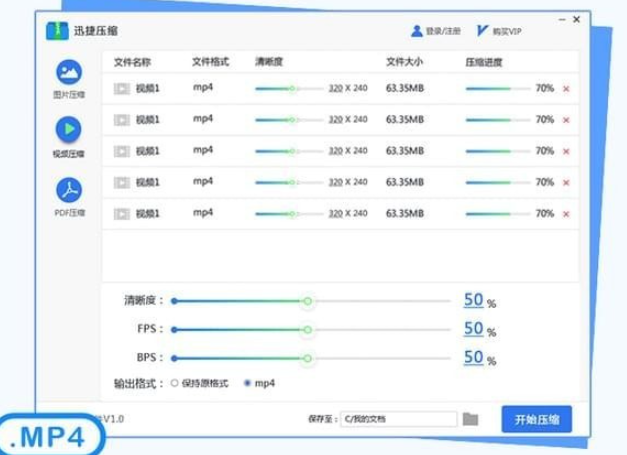This screenshot has width=627, height=455.
Task: Open the 图片压缩 image compression tool
Action: click(x=69, y=79)
